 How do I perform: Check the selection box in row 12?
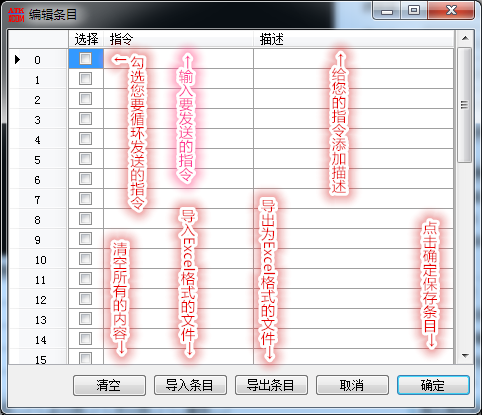click(x=85, y=299)
